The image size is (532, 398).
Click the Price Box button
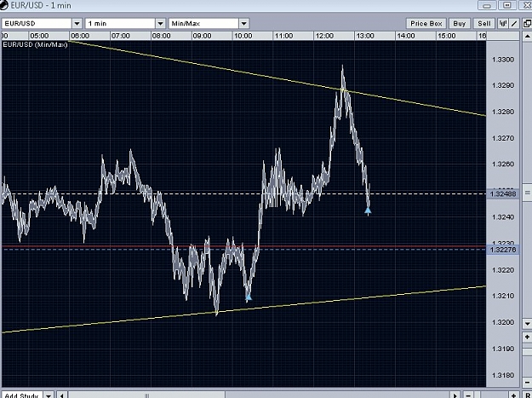click(x=426, y=23)
